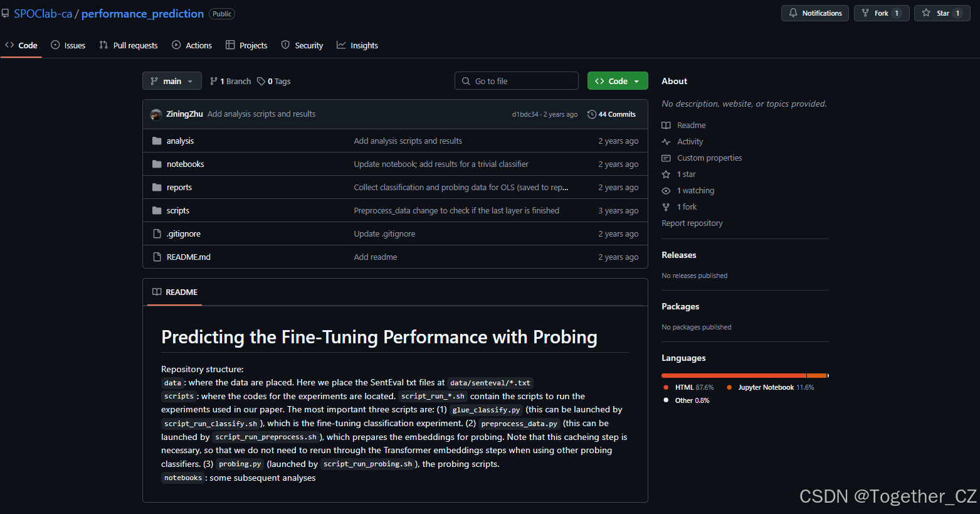This screenshot has height=514, width=980.
Task: Click the book icon beside Readme
Action: pos(666,126)
